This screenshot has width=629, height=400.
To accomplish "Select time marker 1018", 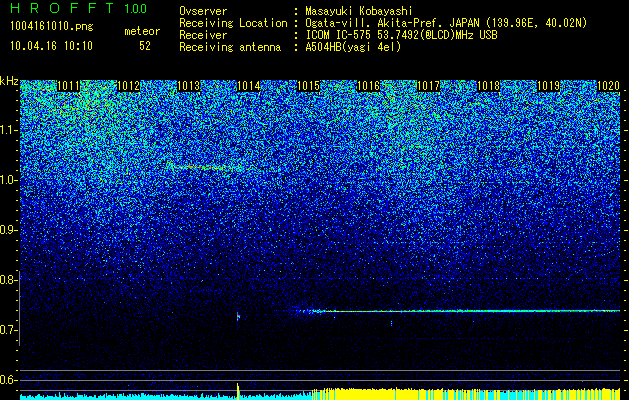I will [489, 86].
